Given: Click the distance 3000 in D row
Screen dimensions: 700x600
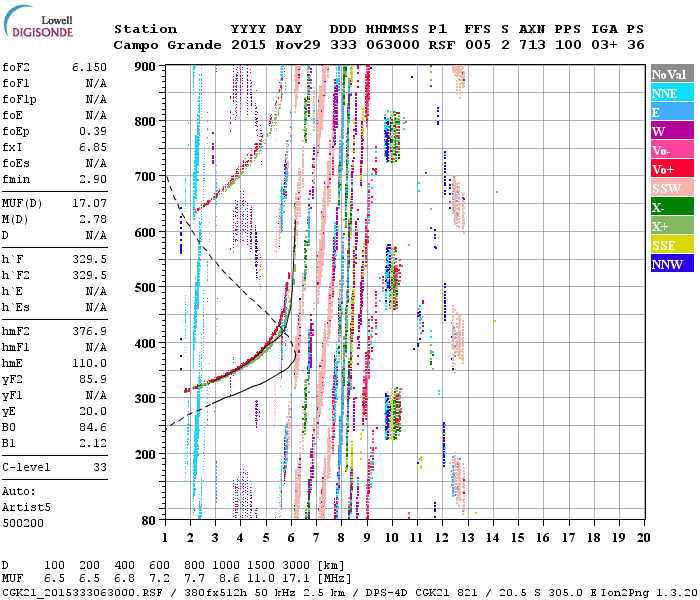Looking at the screenshot, I should pyautogui.click(x=296, y=566).
